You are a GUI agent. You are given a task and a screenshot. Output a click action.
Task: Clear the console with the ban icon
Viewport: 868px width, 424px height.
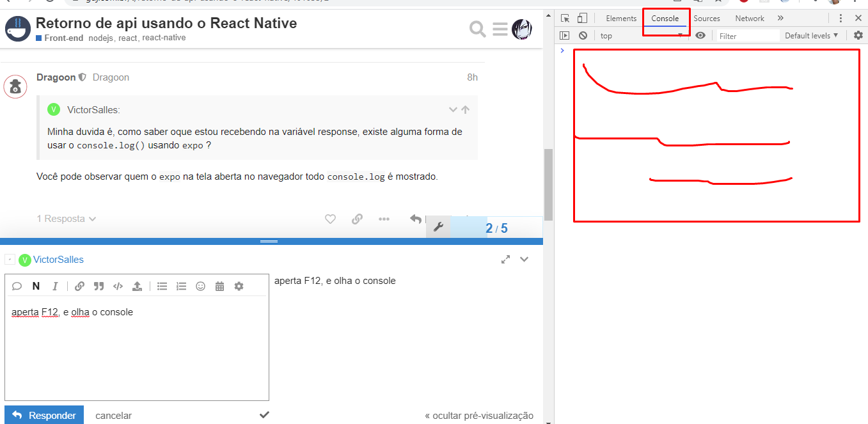pyautogui.click(x=583, y=36)
